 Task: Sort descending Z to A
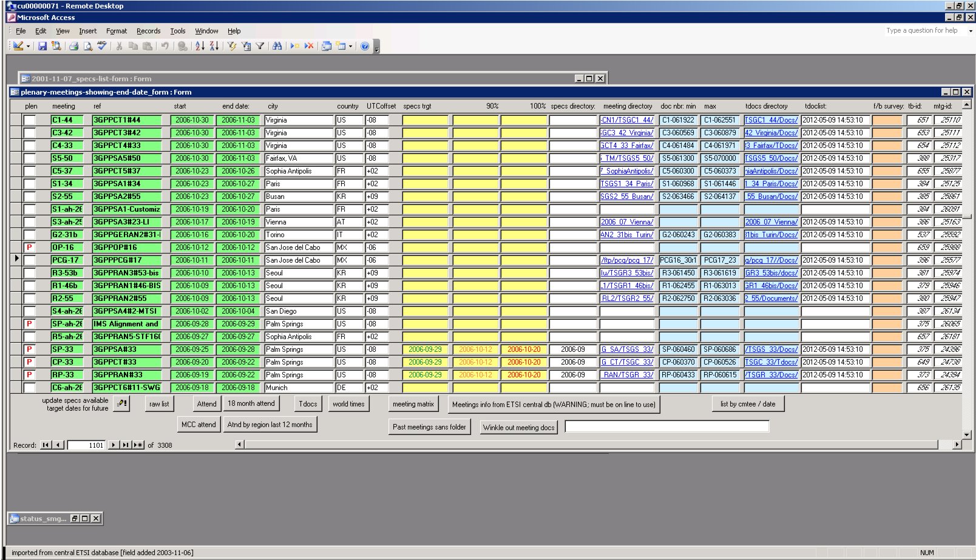coord(214,46)
